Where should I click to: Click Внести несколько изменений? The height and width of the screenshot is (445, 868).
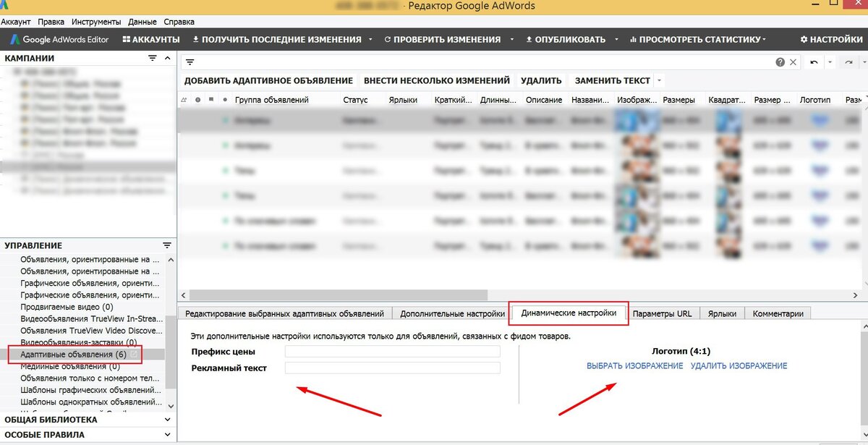(x=437, y=80)
